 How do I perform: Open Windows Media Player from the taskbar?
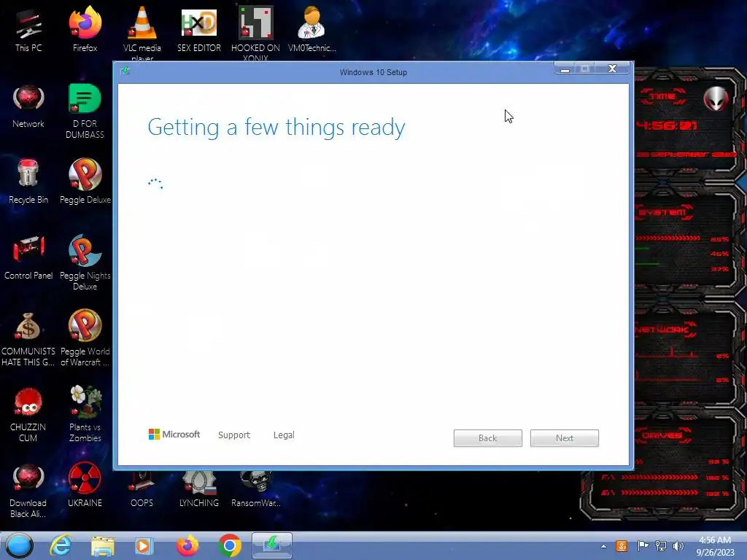click(x=144, y=545)
